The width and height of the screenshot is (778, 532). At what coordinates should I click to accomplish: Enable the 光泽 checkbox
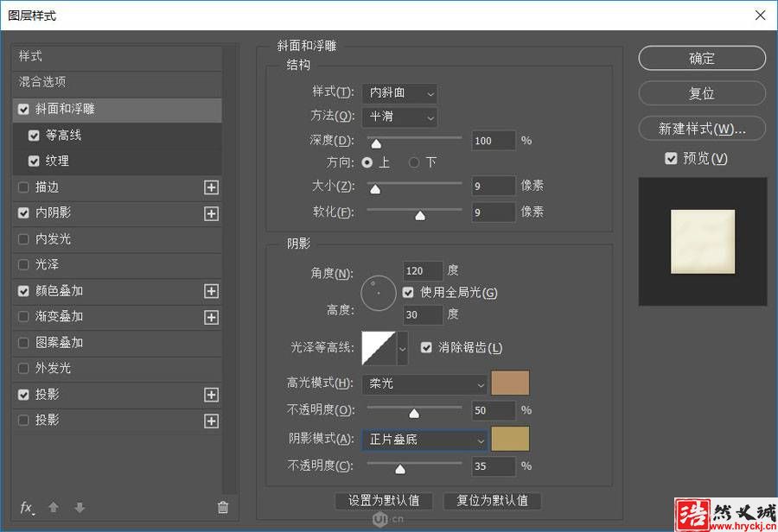[x=23, y=265]
